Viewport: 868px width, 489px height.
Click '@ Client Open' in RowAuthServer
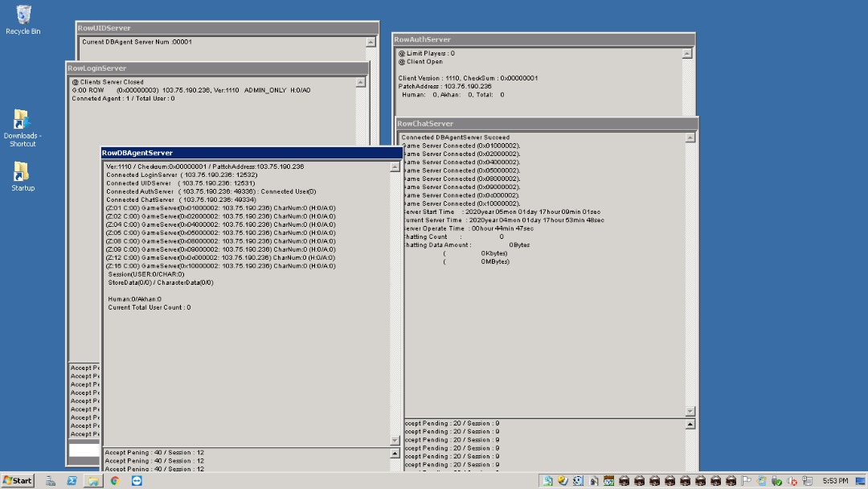click(420, 61)
